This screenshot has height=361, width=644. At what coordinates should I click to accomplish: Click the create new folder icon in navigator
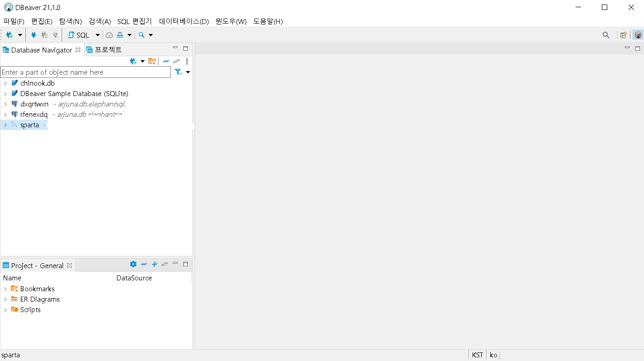(x=152, y=61)
